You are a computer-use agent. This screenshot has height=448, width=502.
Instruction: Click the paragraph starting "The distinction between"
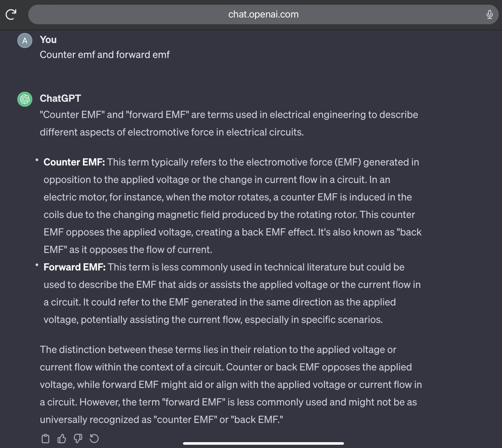(x=231, y=385)
